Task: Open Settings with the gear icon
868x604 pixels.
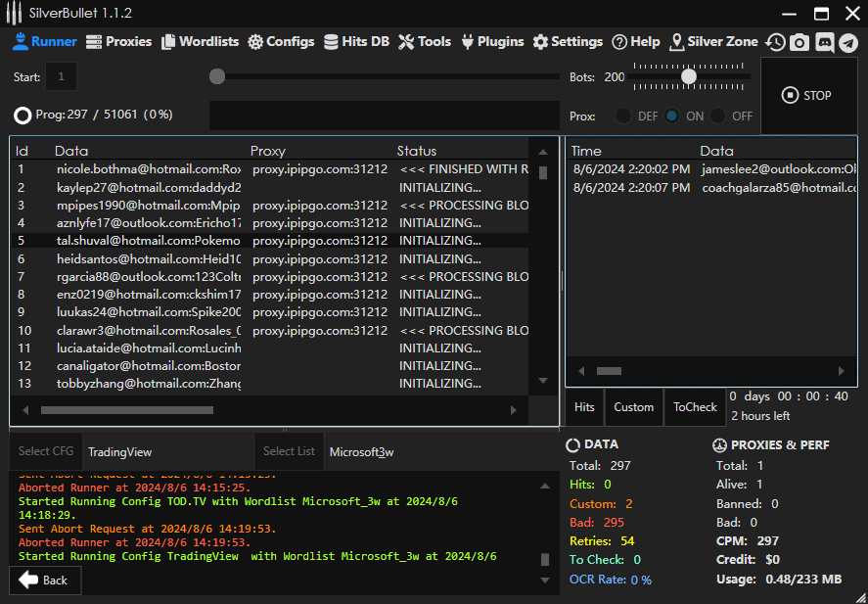Action: coord(568,42)
